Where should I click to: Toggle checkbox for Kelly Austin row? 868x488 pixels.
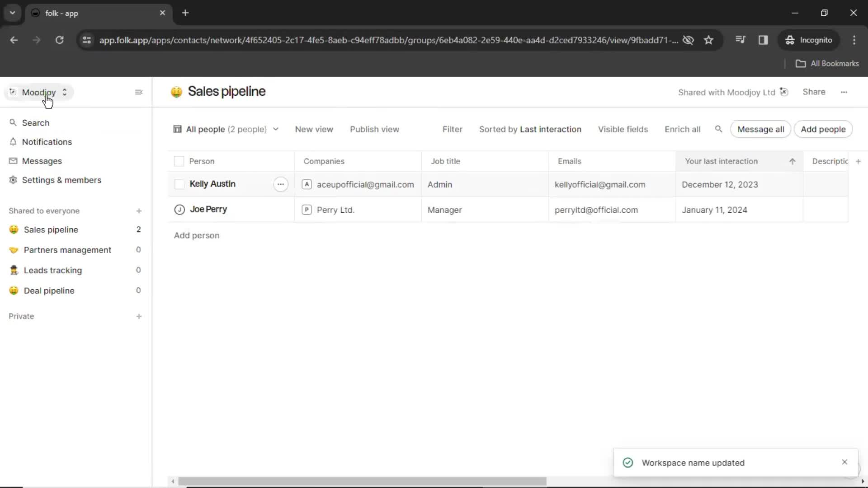[179, 184]
